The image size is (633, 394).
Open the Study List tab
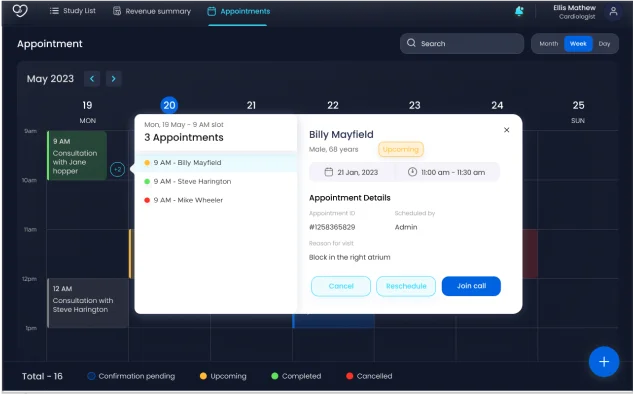[x=73, y=11]
